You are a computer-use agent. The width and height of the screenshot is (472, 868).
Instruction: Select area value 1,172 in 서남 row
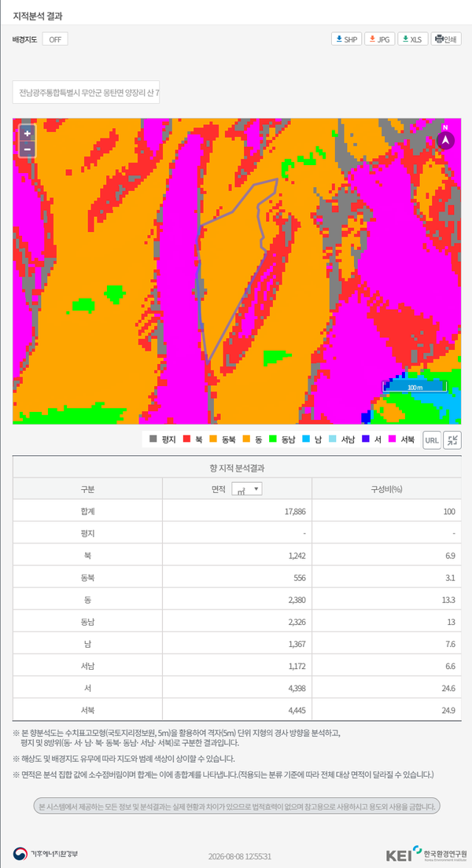coord(297,667)
